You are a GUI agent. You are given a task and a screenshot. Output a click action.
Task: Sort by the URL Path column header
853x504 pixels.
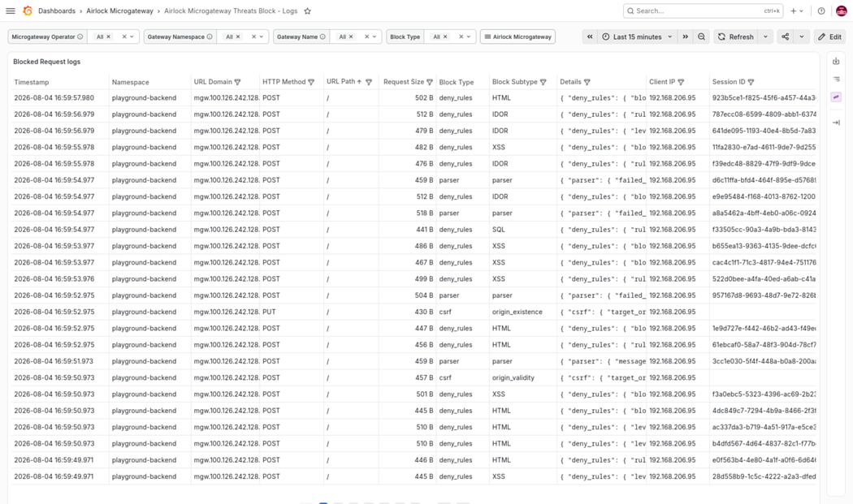coord(340,81)
